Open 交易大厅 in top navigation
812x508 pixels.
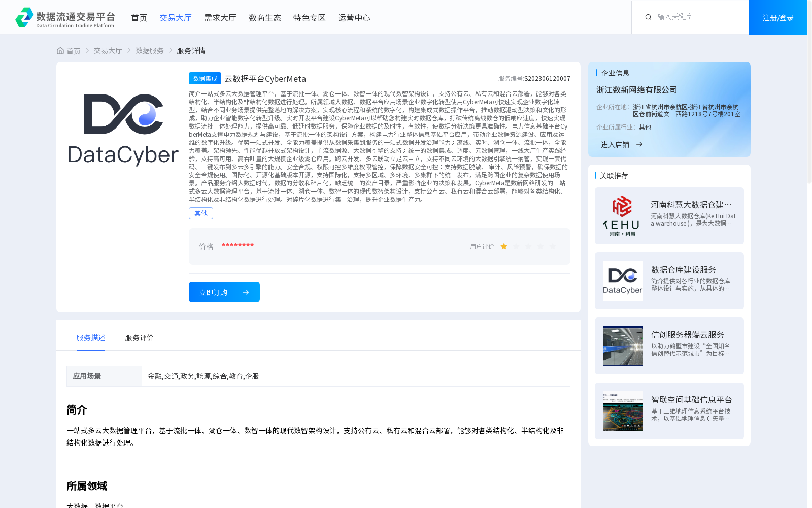(176, 18)
